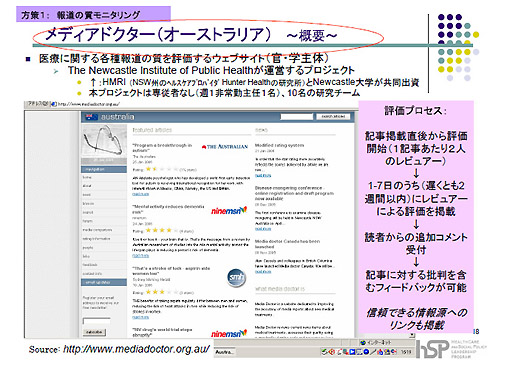Open the home navigation link

pos(87,178)
